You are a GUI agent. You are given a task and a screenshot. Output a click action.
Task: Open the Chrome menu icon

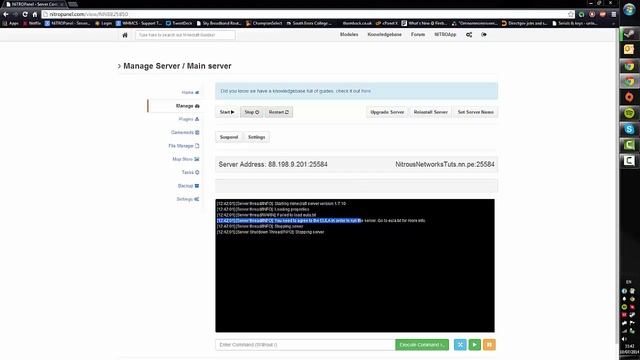point(613,14)
